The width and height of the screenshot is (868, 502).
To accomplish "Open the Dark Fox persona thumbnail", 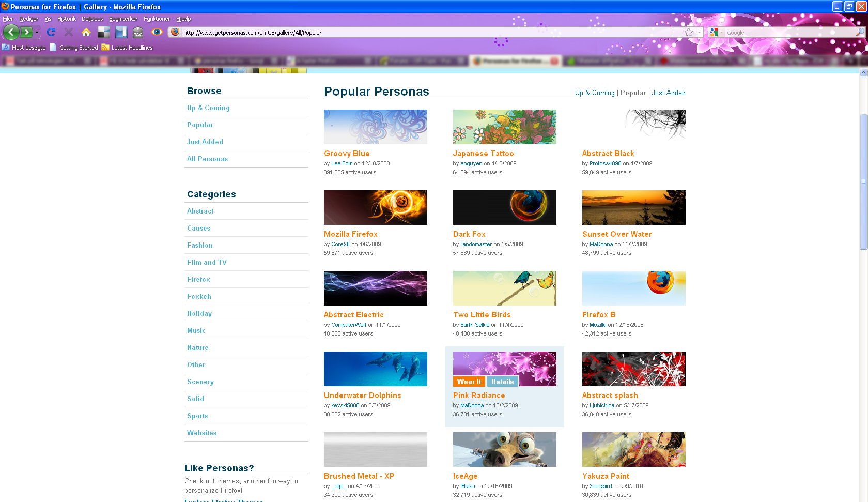I will point(505,207).
